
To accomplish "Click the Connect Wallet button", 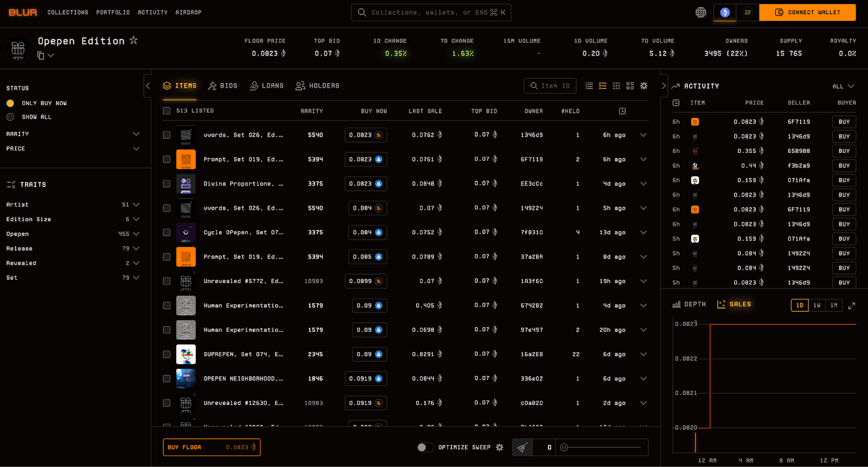I will tap(807, 12).
